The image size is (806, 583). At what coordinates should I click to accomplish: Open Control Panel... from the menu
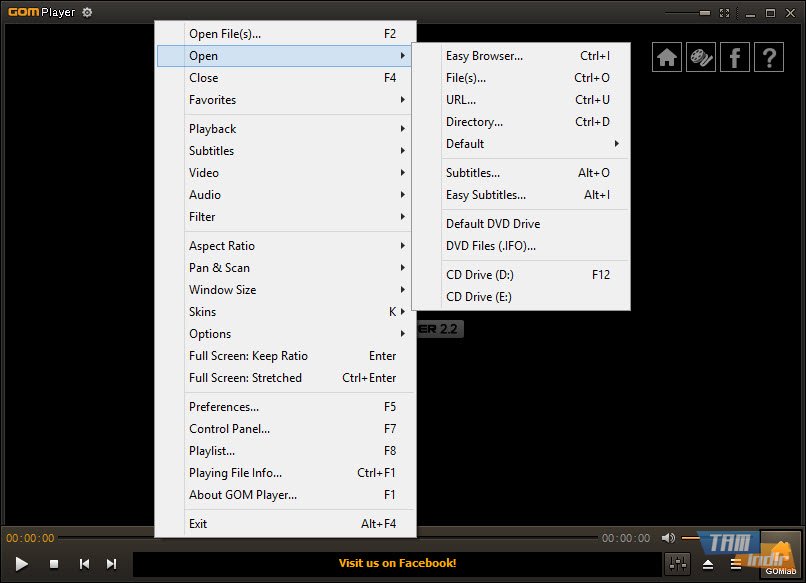pos(286,429)
